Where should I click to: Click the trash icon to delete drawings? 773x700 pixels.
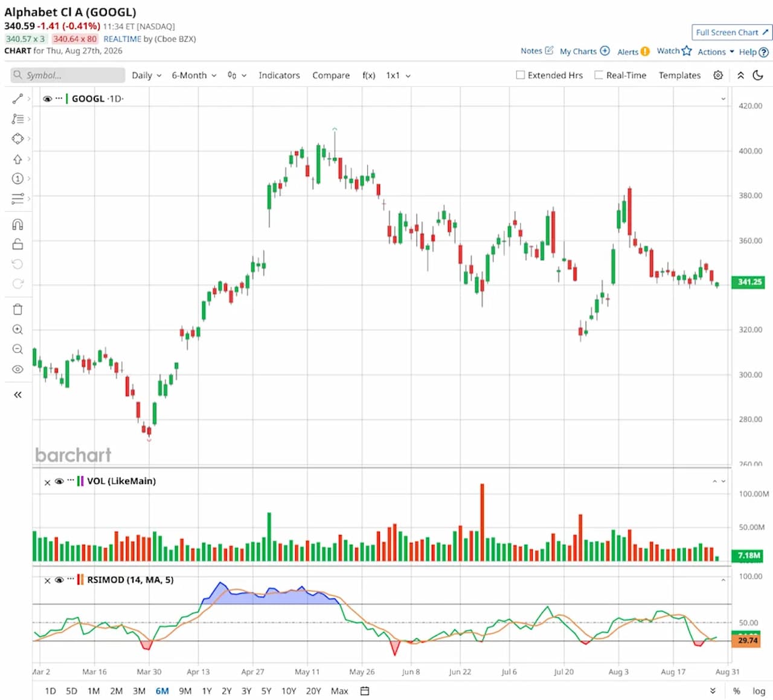tap(18, 309)
